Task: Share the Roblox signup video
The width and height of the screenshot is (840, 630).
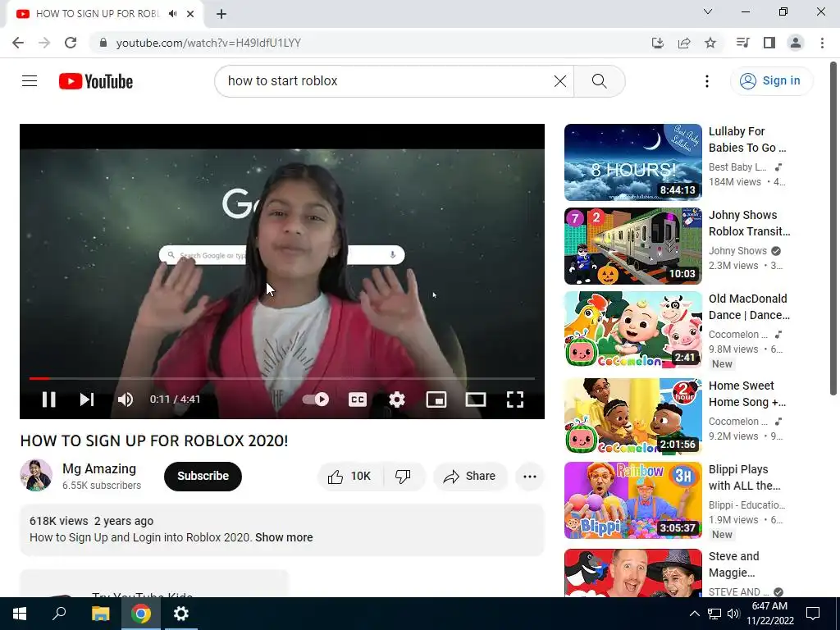Action: 470,477
